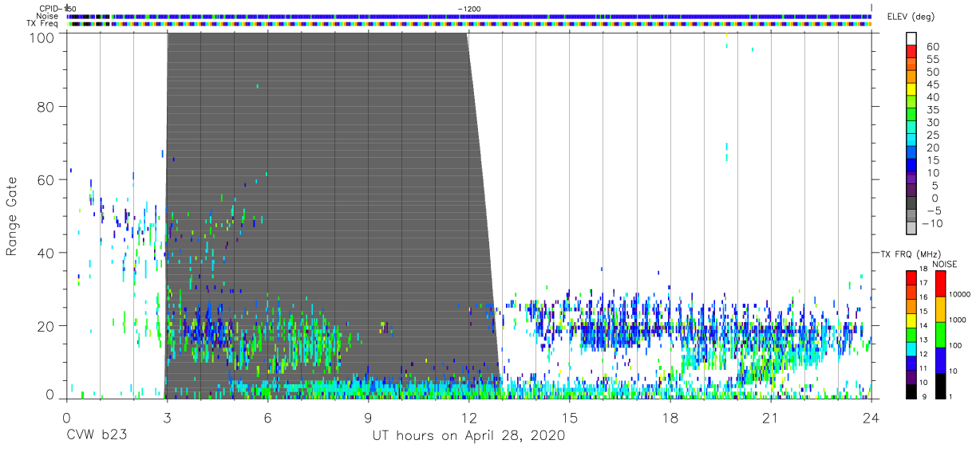The width and height of the screenshot is (980, 452).
Task: Click the 100 tick on Range Gate axis
Action: click(41, 37)
